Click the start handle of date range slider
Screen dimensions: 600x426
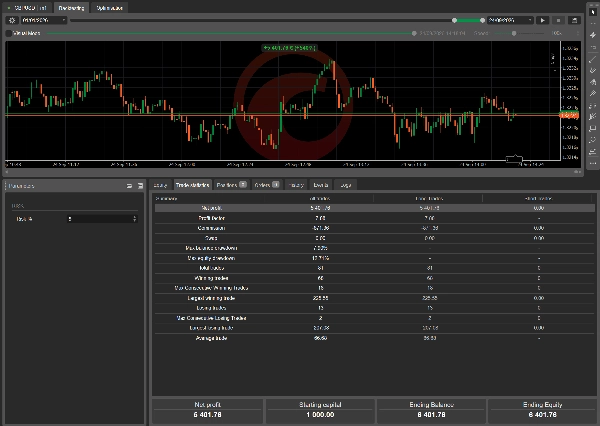454,20
